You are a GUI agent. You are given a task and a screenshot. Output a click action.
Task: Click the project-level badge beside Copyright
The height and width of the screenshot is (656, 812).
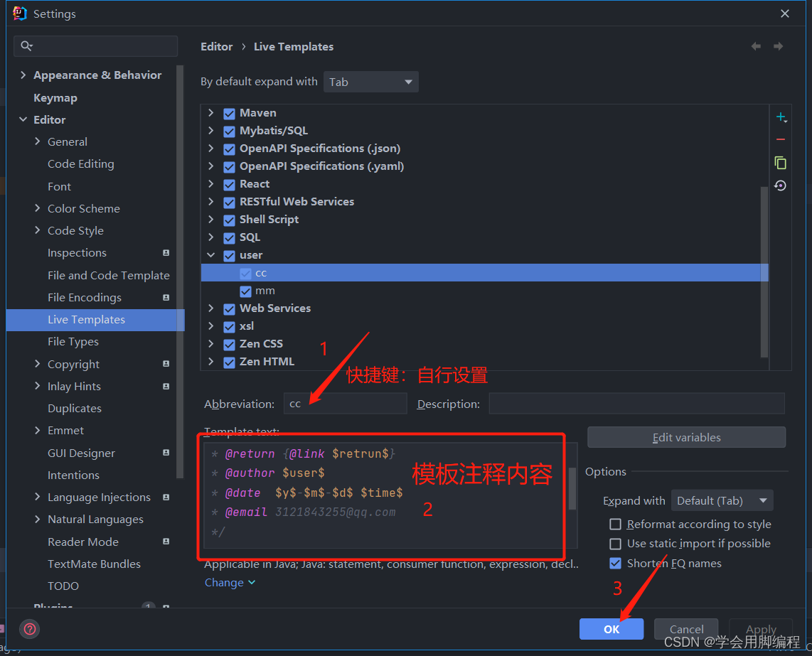point(166,364)
